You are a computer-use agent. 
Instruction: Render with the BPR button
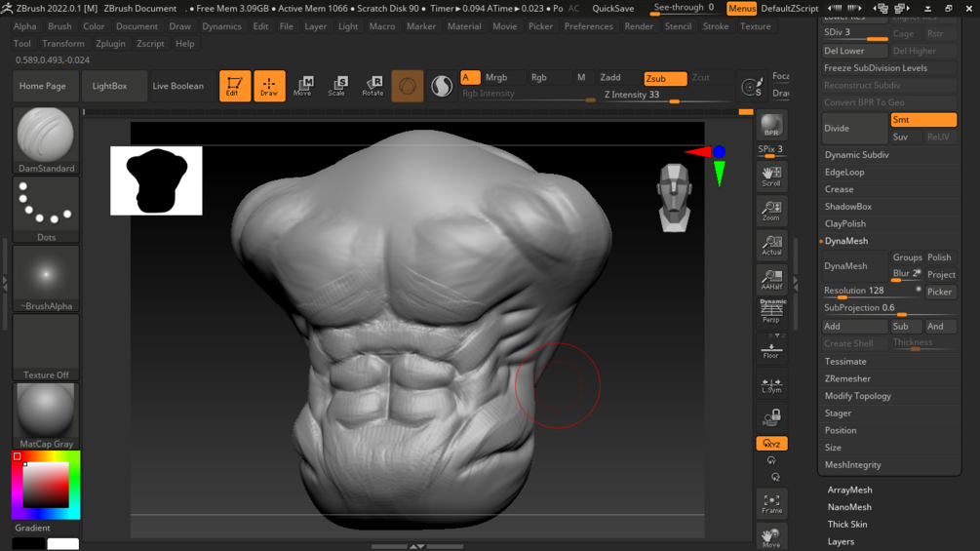pyautogui.click(x=771, y=125)
